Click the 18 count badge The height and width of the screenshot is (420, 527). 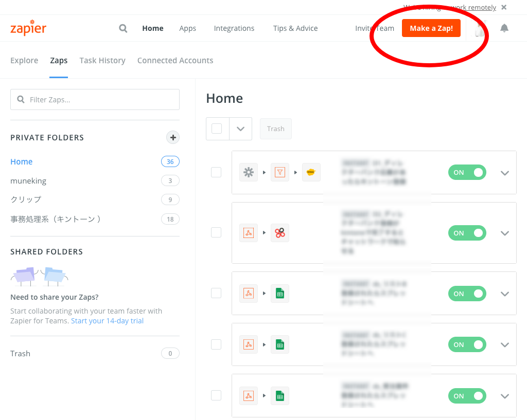point(170,219)
